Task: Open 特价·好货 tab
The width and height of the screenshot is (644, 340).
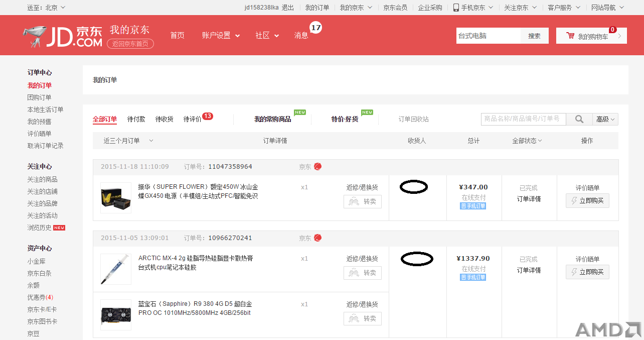Action: coord(345,119)
